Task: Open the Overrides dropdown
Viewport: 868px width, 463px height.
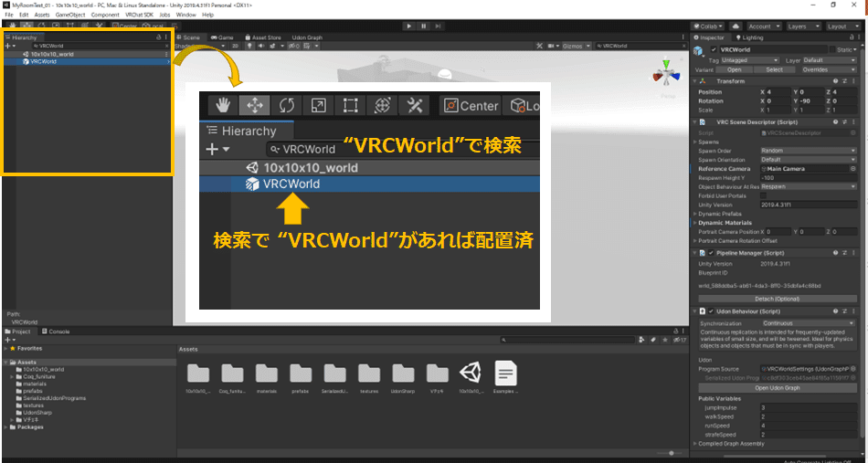Action: pyautogui.click(x=830, y=69)
